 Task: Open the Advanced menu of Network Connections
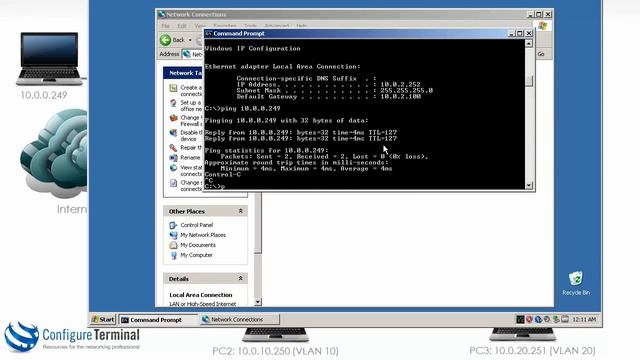tap(277, 26)
